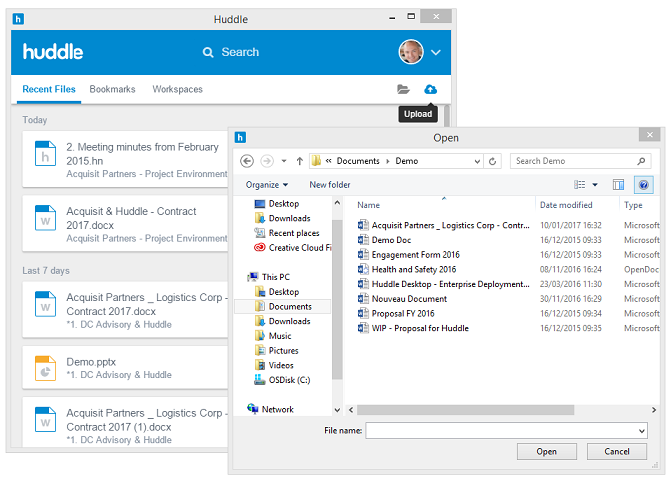Go forward in the Open dialog

[x=267, y=161]
